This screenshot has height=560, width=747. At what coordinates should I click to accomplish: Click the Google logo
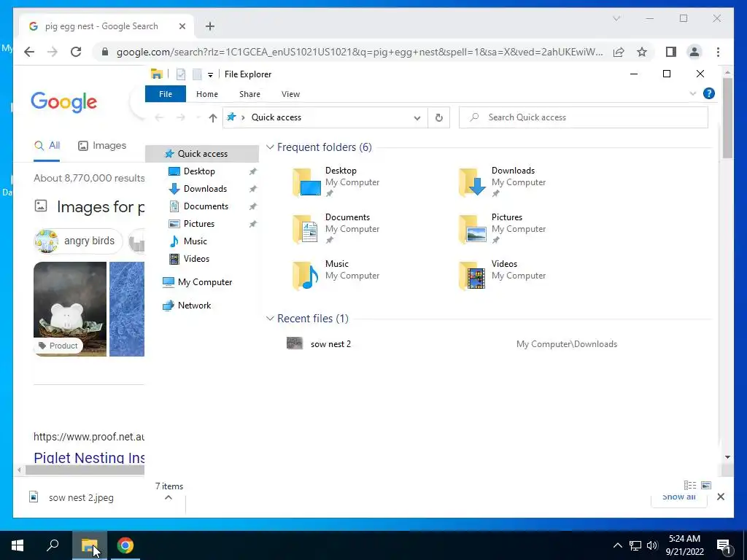pos(64,102)
